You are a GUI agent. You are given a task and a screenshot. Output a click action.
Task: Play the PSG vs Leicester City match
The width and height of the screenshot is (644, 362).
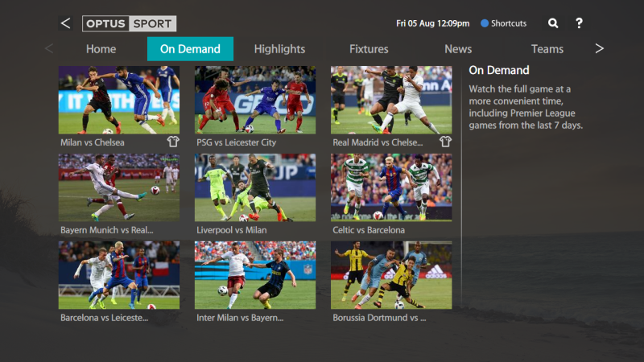[x=255, y=100]
